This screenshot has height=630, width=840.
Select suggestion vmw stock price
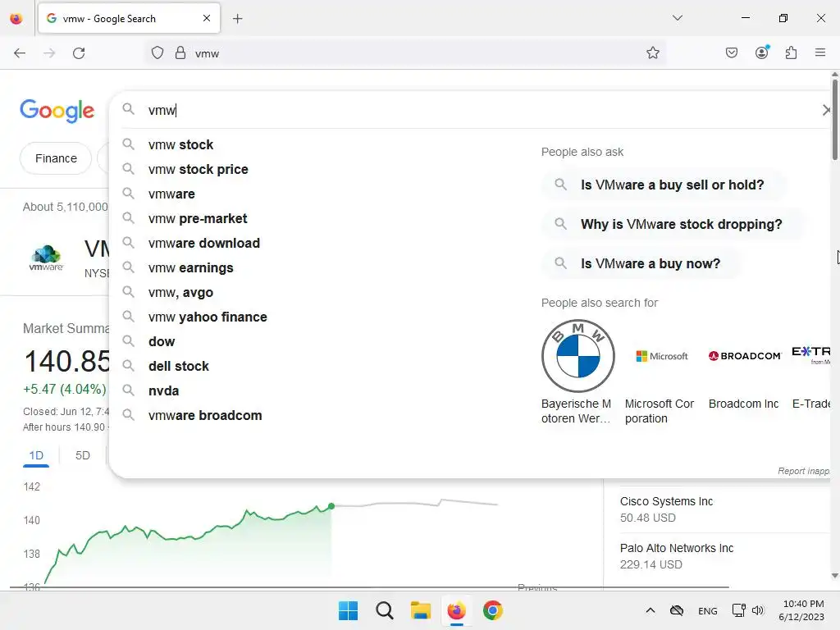click(199, 169)
